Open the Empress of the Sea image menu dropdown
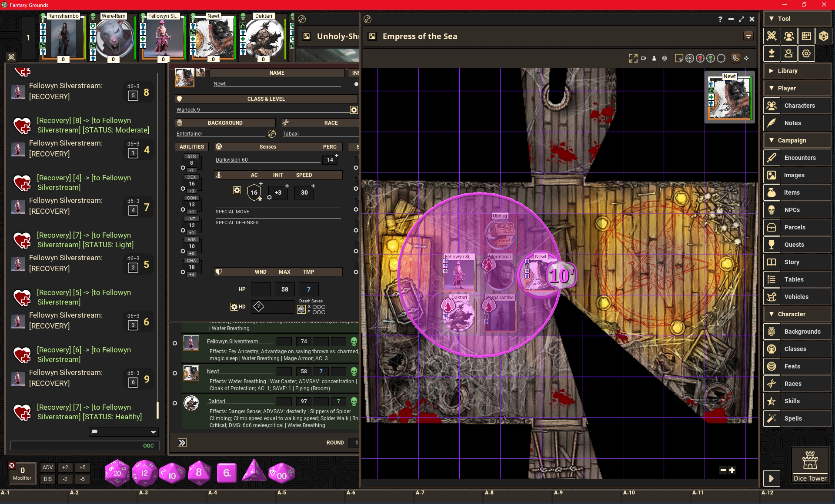 pyautogui.click(x=748, y=36)
